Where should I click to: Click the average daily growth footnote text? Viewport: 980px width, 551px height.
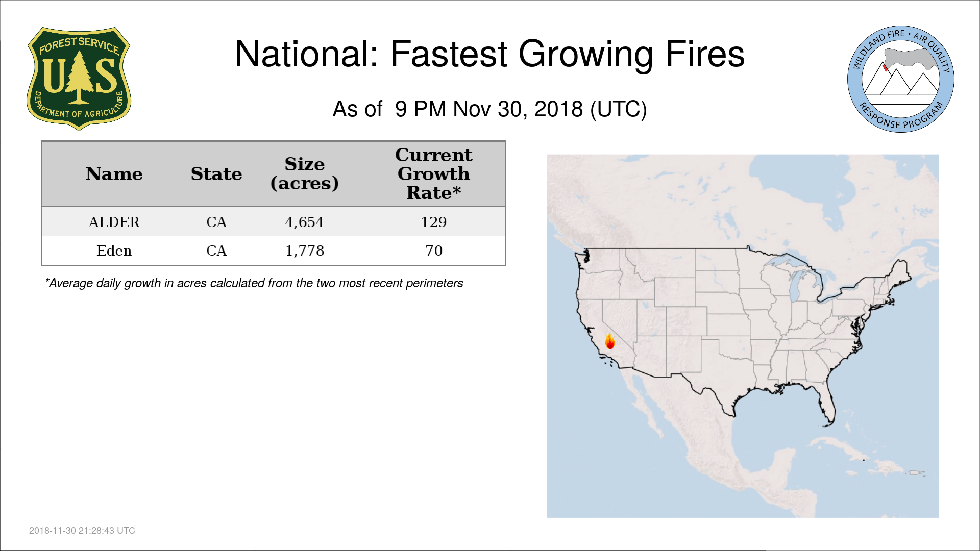pos(254,283)
